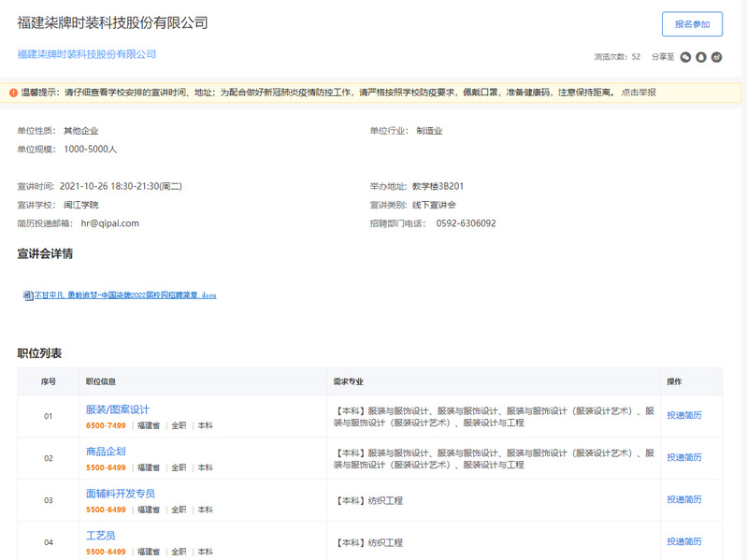Image resolution: width=747 pixels, height=560 pixels.
Task: Open the 工艺员 job posting
Action: [x=101, y=536]
